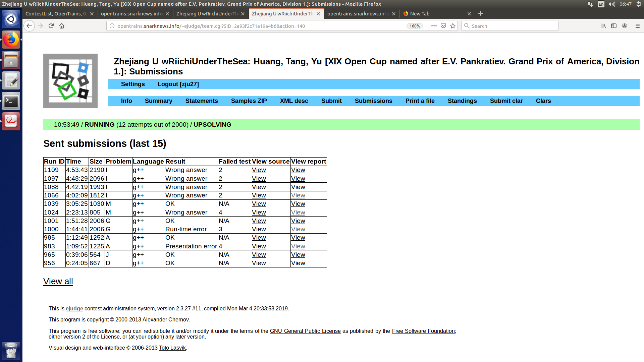Open the Standings menu item
The width and height of the screenshot is (644, 362).
point(462,101)
